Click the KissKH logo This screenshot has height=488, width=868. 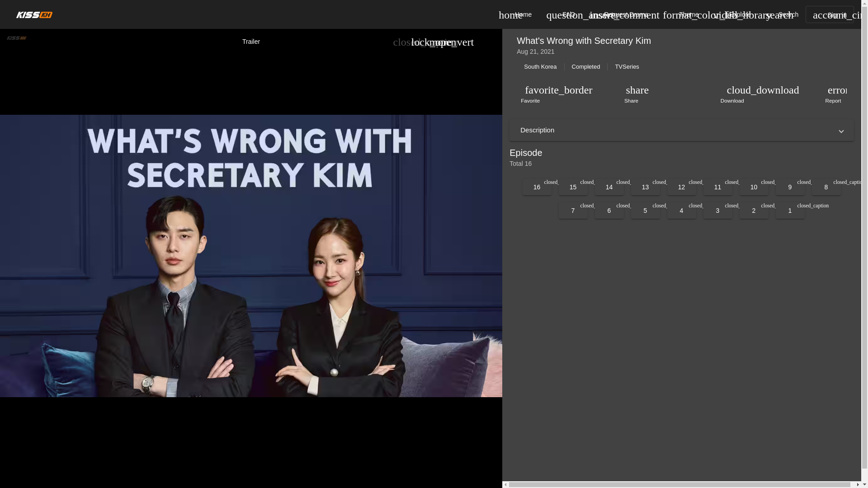point(34,15)
